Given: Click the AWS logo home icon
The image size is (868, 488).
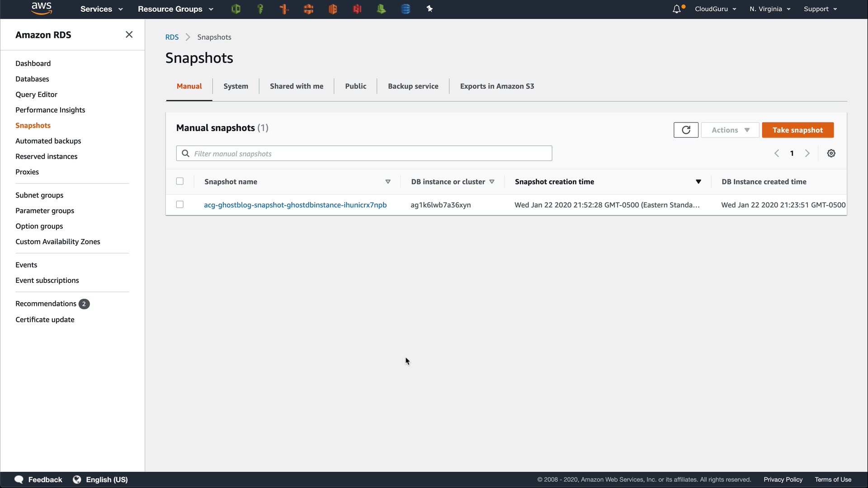Looking at the screenshot, I should pyautogui.click(x=42, y=9).
